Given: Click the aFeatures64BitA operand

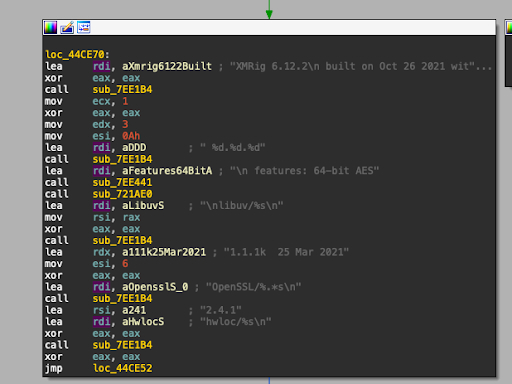Looking at the screenshot, I should pos(167,171).
